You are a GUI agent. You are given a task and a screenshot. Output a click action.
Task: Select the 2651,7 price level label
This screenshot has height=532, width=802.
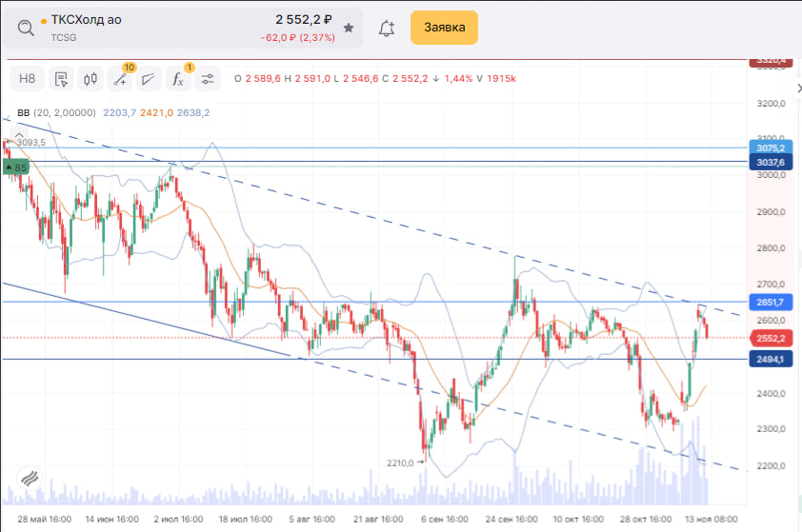[770, 302]
